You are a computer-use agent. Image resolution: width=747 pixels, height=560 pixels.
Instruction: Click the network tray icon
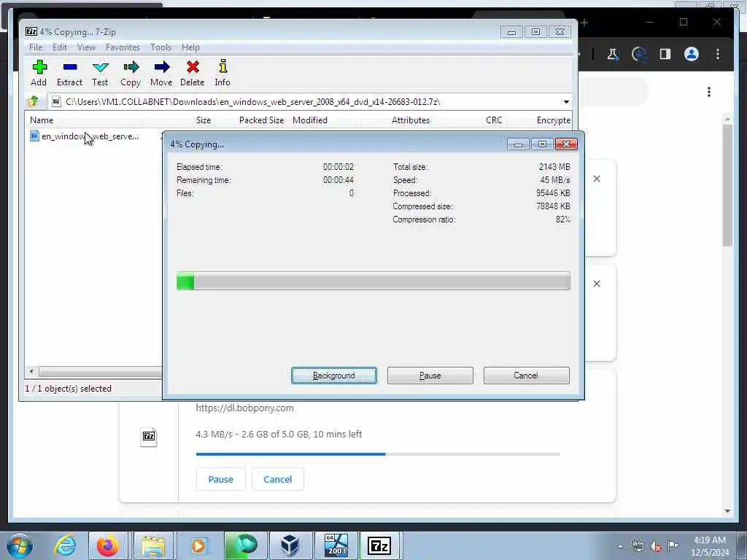pos(638,546)
